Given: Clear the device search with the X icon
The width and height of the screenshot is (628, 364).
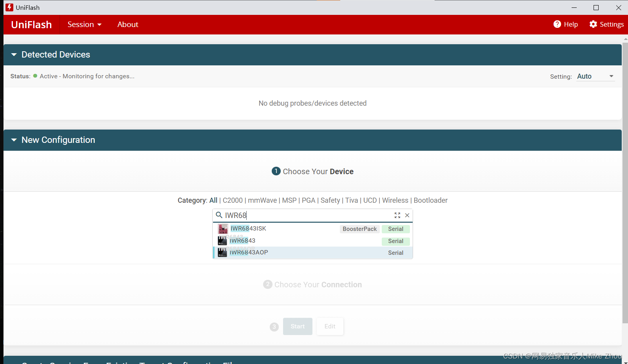Looking at the screenshot, I should [407, 215].
